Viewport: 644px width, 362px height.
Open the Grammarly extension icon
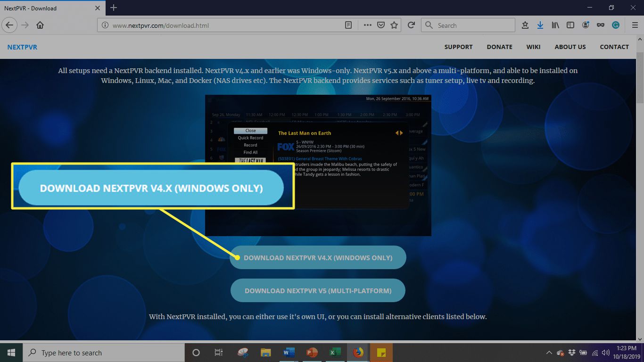(616, 25)
